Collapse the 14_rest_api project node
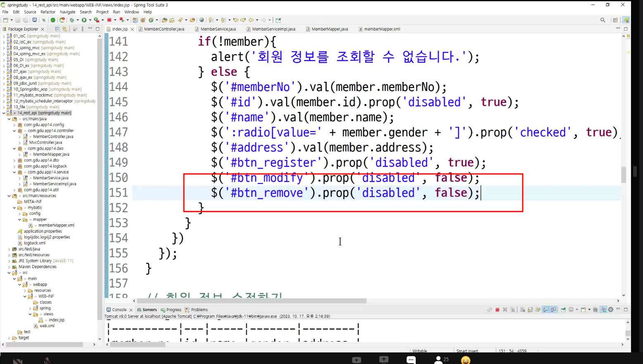Image resolution: width=643 pixels, height=364 pixels. point(4,113)
